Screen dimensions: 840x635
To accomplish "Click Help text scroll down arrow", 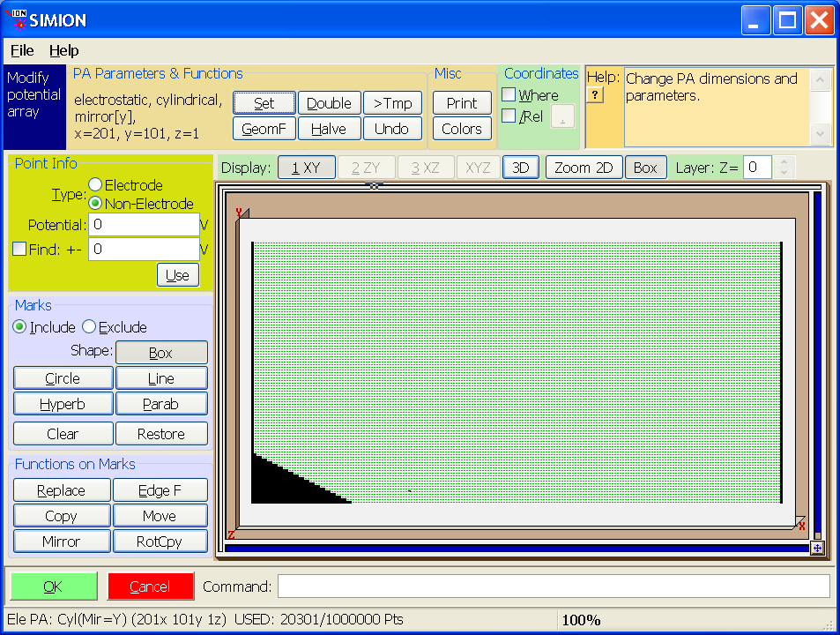I will point(821,134).
